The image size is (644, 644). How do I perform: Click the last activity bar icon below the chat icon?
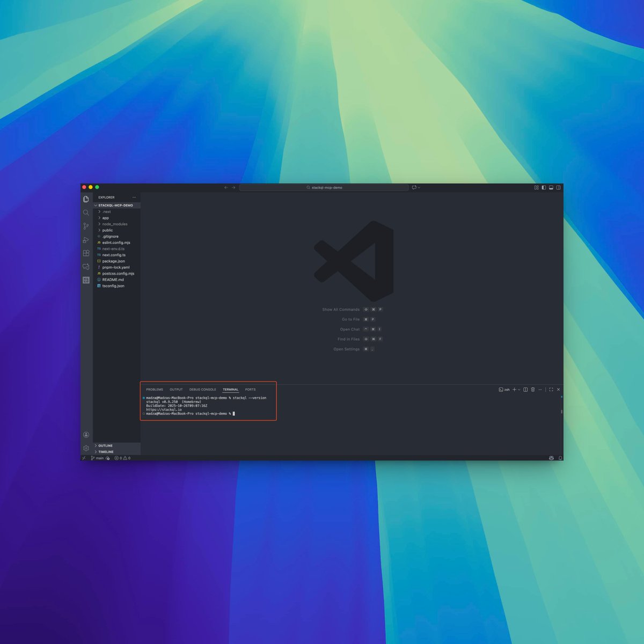(x=86, y=280)
